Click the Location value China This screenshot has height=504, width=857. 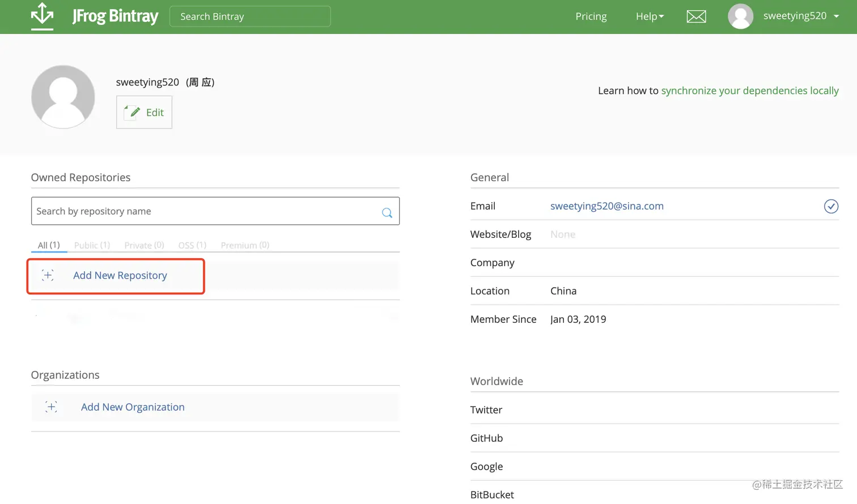coord(563,291)
